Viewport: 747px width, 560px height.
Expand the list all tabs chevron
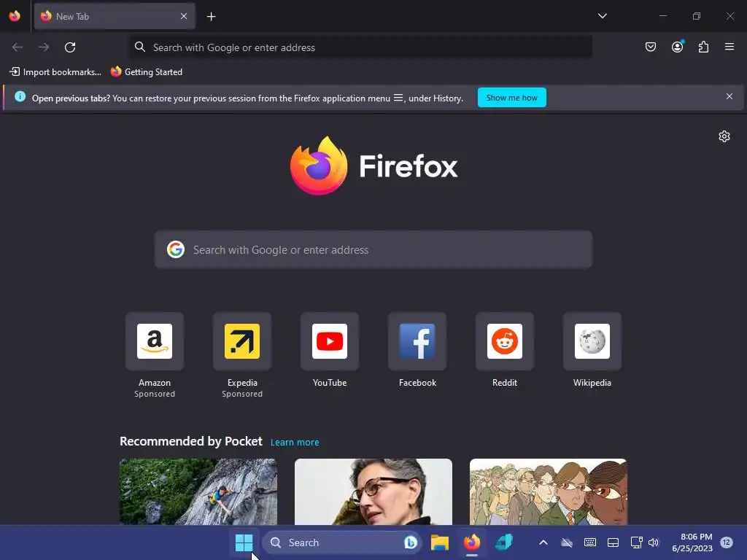[602, 16]
